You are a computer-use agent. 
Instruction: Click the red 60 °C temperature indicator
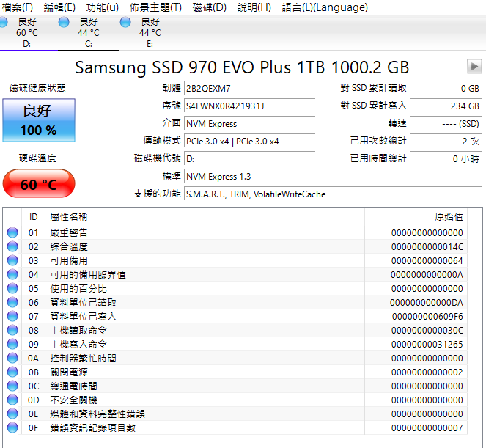[x=39, y=183]
